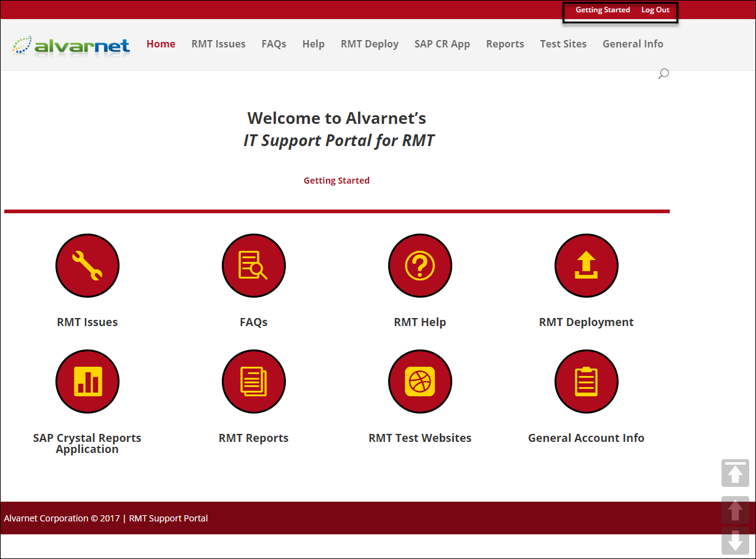Click the down-arrow scroll button

735,541
